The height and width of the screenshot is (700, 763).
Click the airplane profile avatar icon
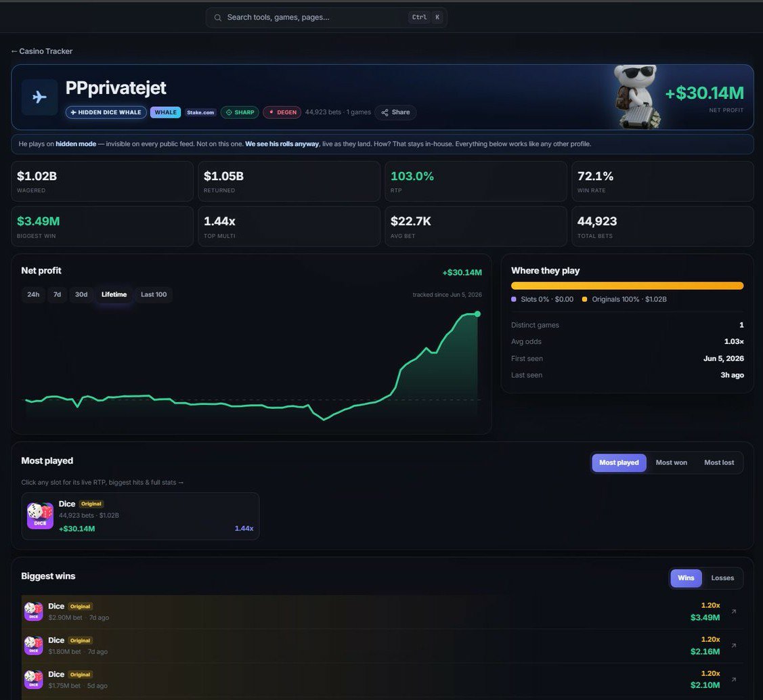pos(39,97)
